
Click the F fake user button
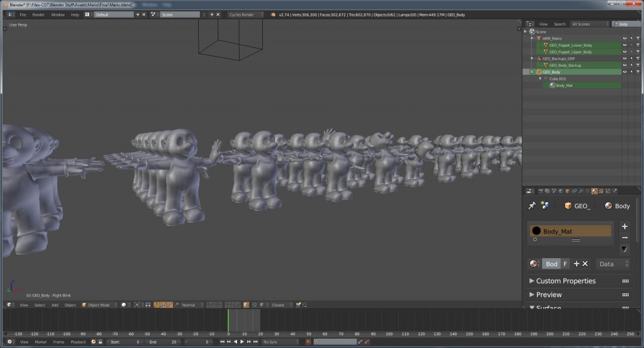pyautogui.click(x=565, y=264)
